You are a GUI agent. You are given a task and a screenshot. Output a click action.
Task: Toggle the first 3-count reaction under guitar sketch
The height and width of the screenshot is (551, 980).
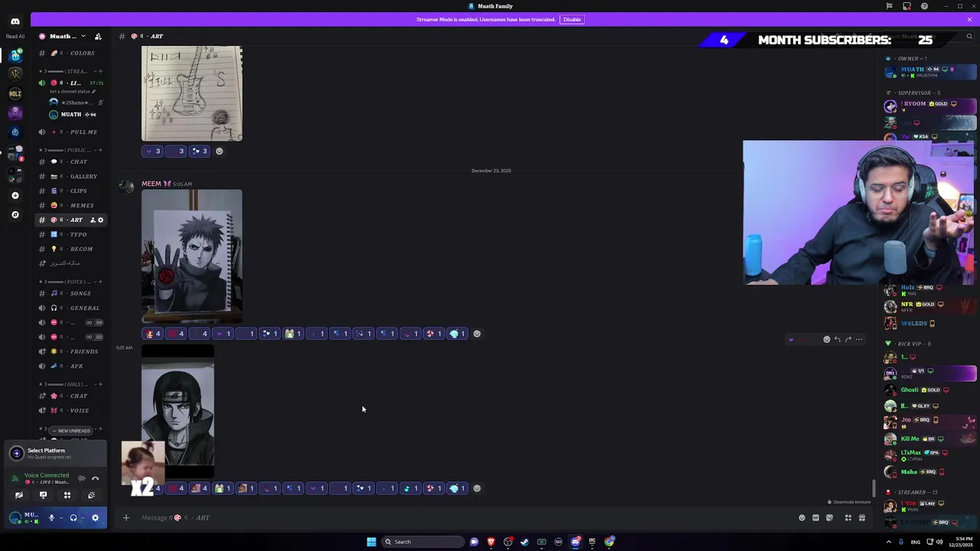(x=152, y=151)
